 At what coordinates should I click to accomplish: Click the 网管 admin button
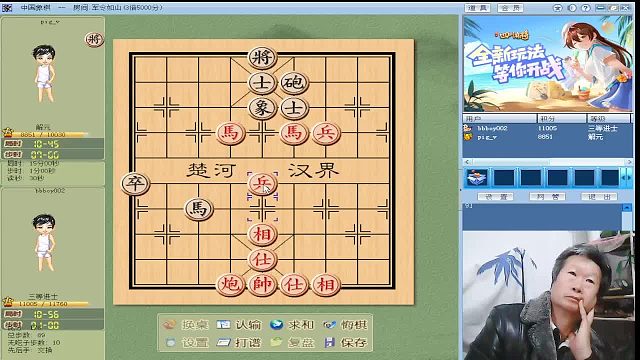click(x=547, y=197)
